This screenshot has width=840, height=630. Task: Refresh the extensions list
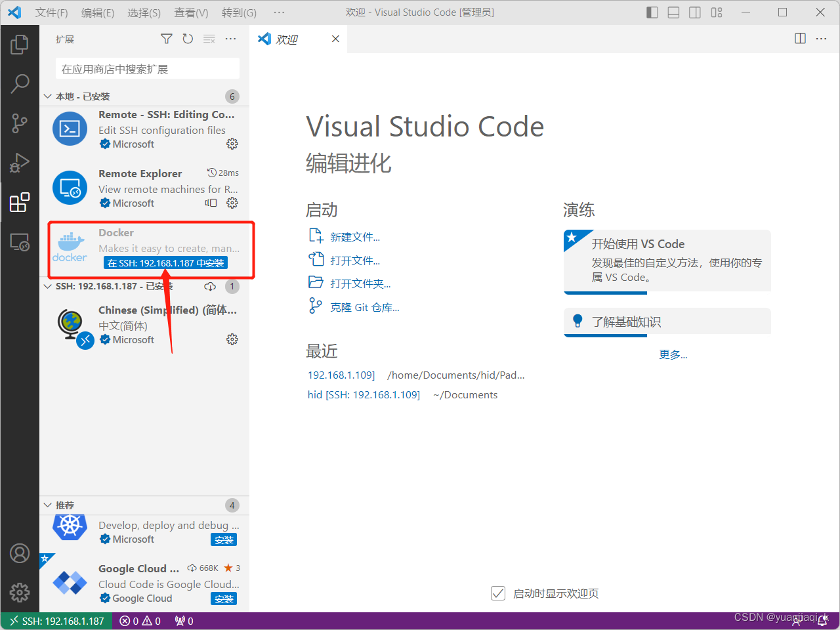(x=188, y=39)
